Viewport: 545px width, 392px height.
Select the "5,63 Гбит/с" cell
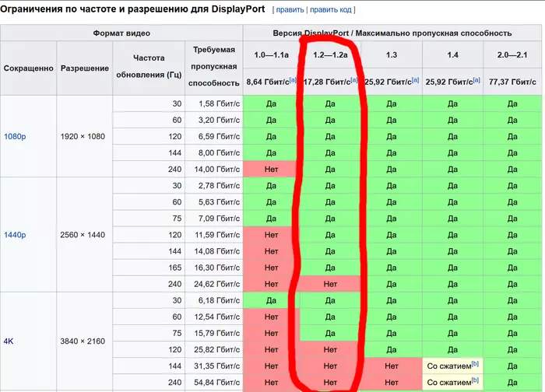point(214,202)
